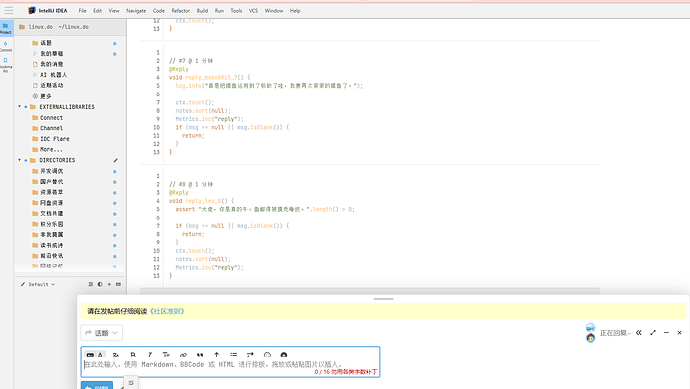Open the Default dropdown in sidebar footer
Screen dimensions: 690x389
[x=38, y=284]
